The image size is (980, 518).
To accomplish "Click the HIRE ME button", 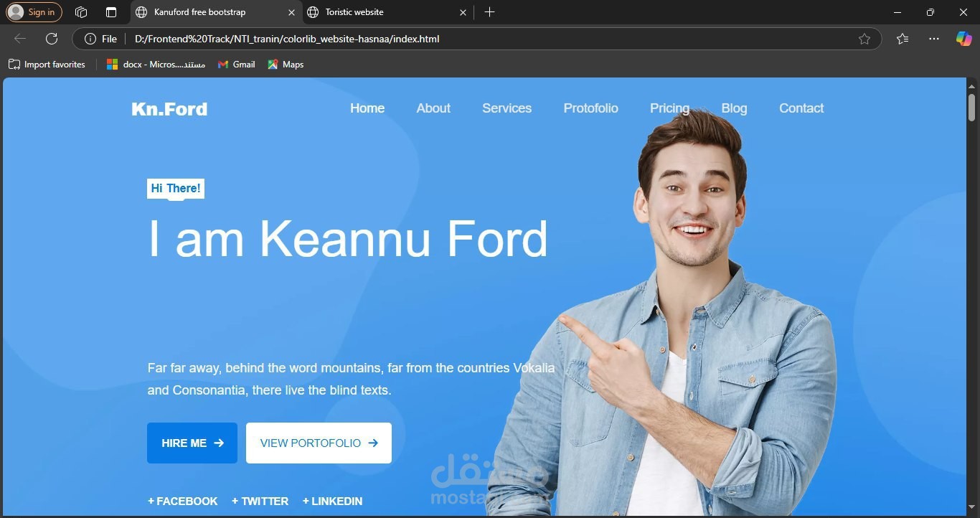I will [192, 443].
